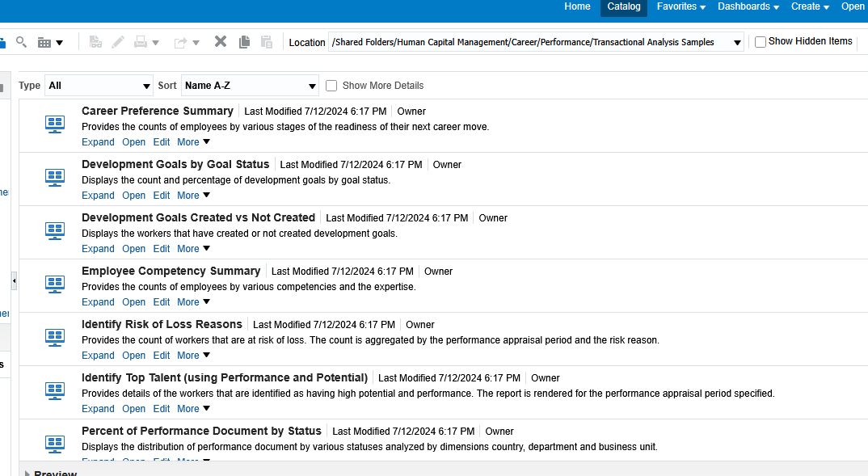Click Employee Competency Summary dashboard icon

[55, 284]
